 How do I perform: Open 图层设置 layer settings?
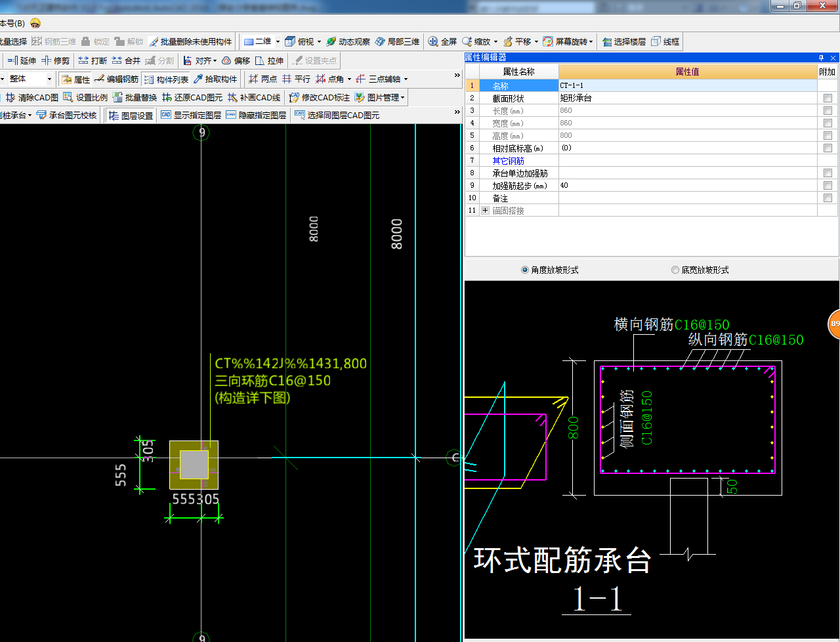tap(131, 115)
